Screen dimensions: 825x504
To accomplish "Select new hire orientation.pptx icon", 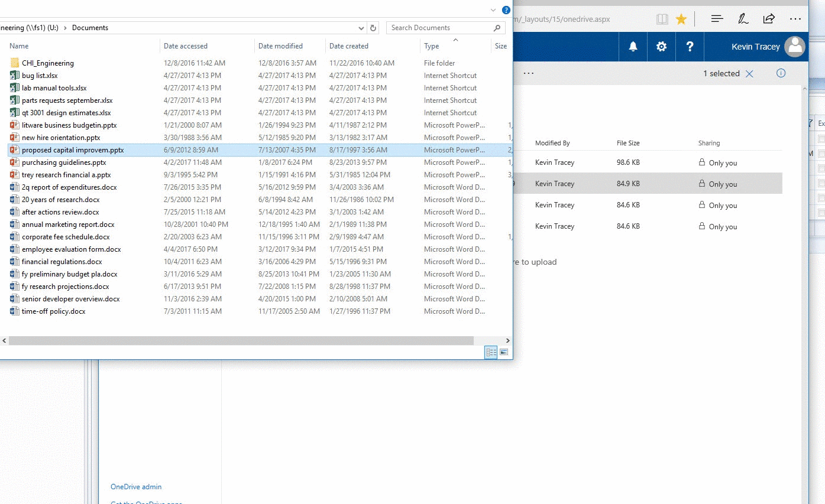I will [15, 138].
